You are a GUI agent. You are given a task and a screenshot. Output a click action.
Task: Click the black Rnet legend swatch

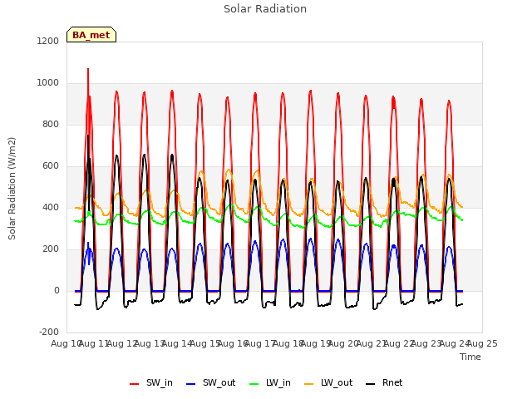(x=371, y=384)
